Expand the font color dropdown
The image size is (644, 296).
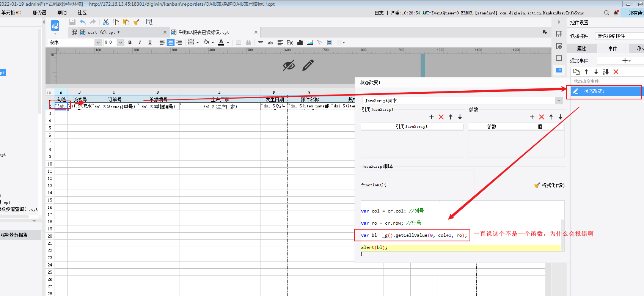point(228,43)
